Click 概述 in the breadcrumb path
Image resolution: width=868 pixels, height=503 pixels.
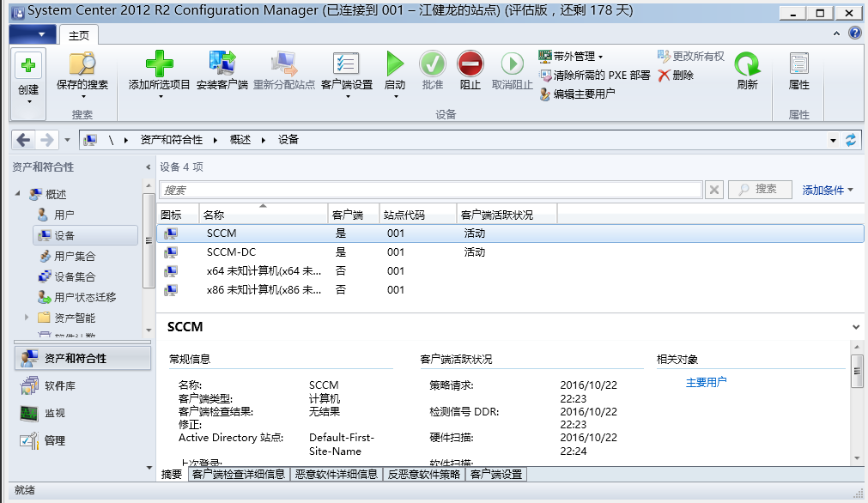click(x=240, y=140)
